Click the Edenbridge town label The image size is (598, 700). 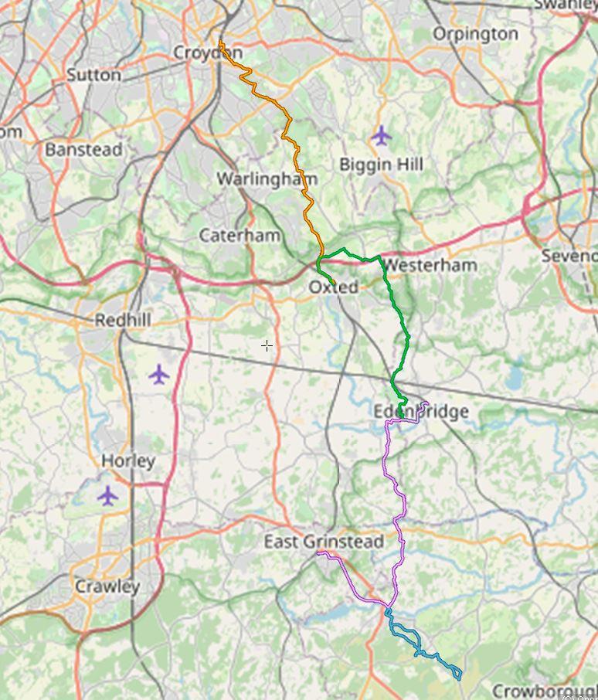[x=421, y=411]
